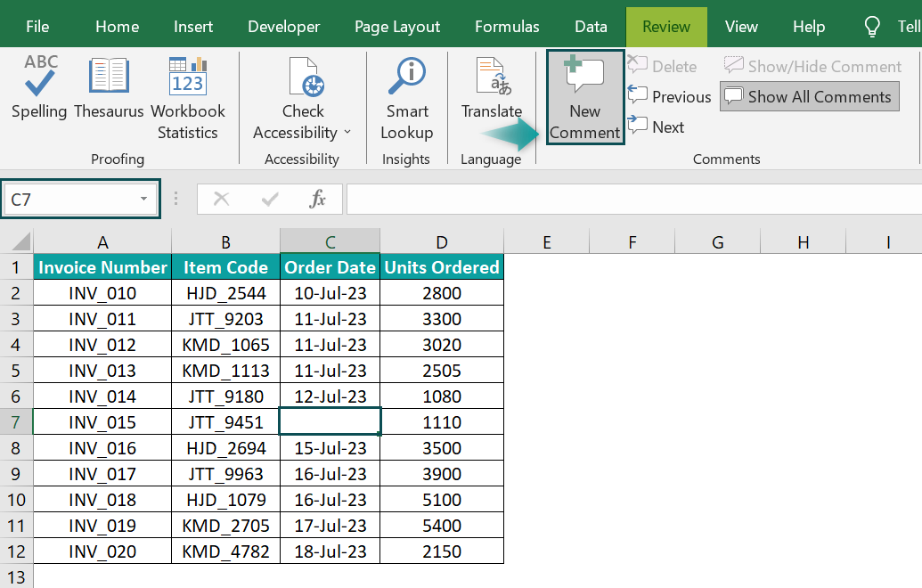The height and width of the screenshot is (588, 922).
Task: Open the File tab
Action: click(x=37, y=27)
